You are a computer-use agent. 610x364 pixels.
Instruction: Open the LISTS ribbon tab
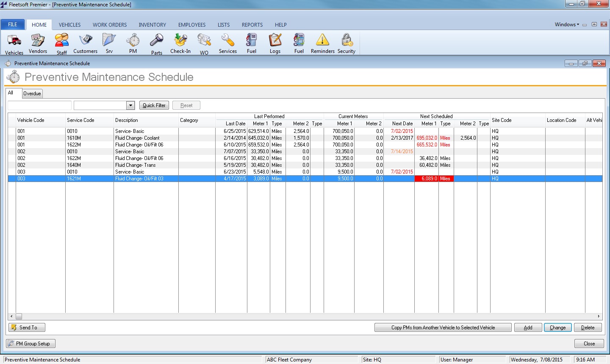click(224, 25)
